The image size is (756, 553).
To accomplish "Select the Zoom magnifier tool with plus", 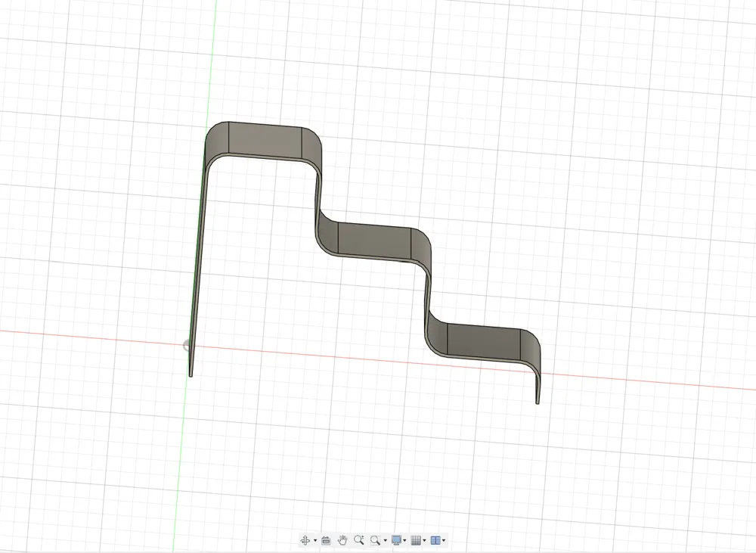I will 358,540.
